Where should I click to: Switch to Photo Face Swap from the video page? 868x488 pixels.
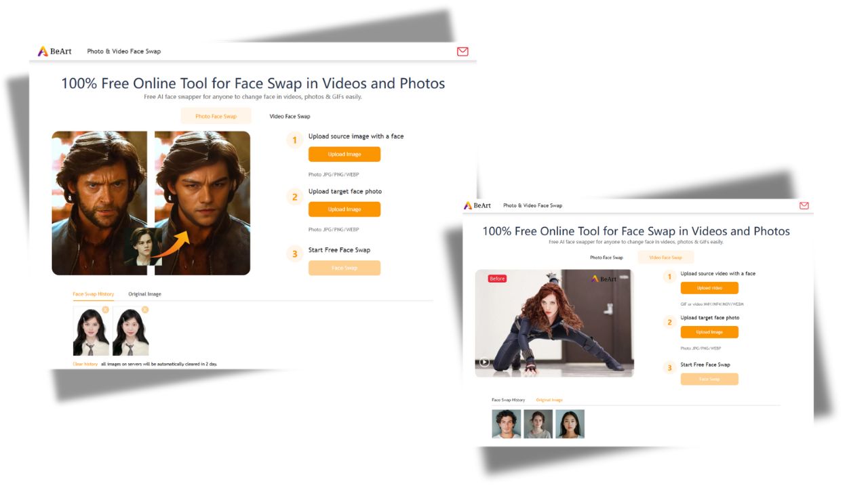(606, 258)
